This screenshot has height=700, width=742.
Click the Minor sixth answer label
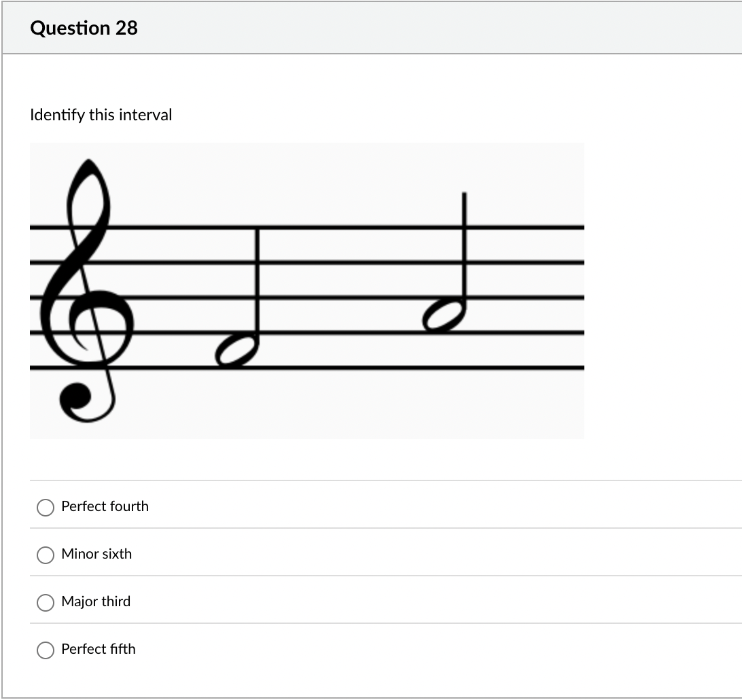pyautogui.click(x=96, y=554)
